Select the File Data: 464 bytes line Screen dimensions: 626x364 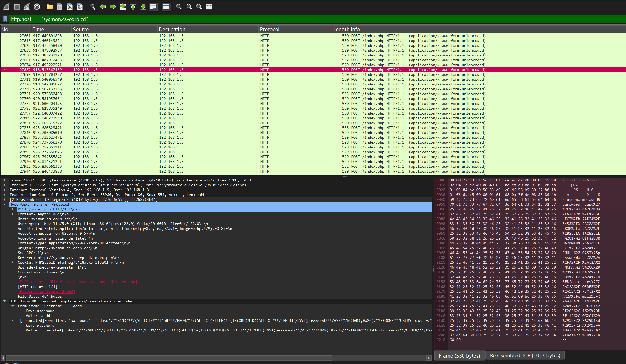point(40,296)
